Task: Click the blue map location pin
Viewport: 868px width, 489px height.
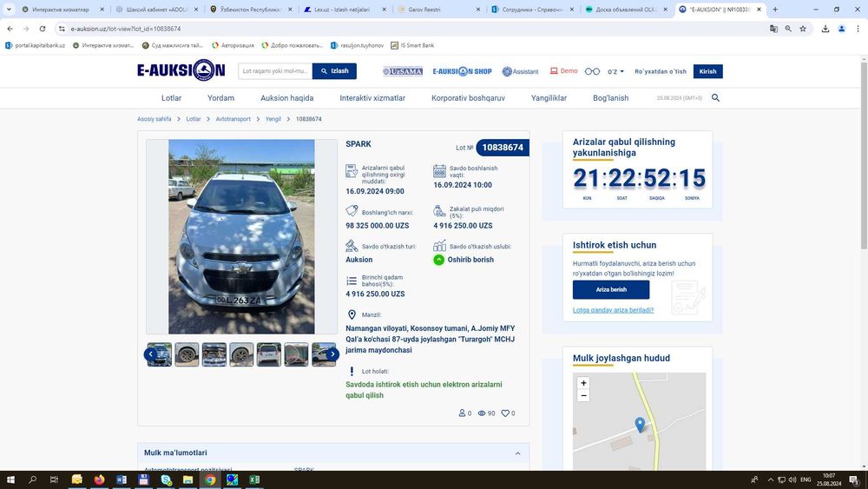Action: (640, 424)
